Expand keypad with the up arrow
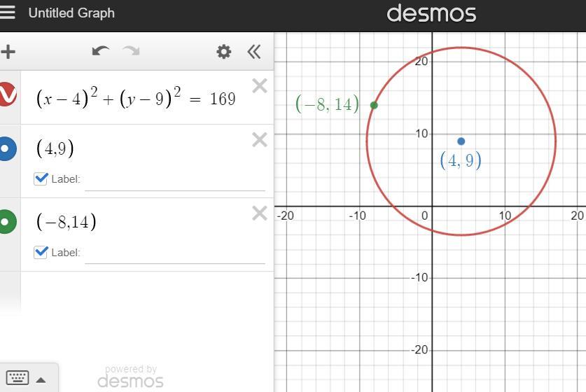This screenshot has height=392, width=586. pos(41,380)
